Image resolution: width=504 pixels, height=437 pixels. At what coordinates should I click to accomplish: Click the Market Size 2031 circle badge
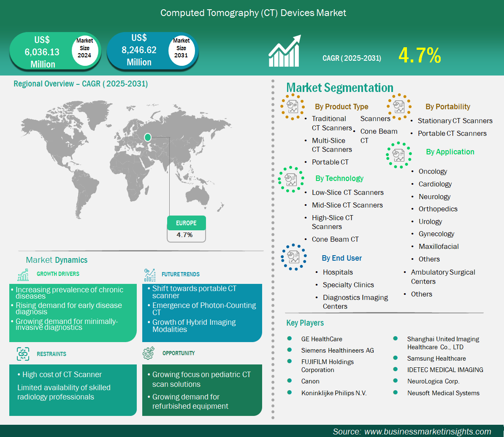point(181,48)
